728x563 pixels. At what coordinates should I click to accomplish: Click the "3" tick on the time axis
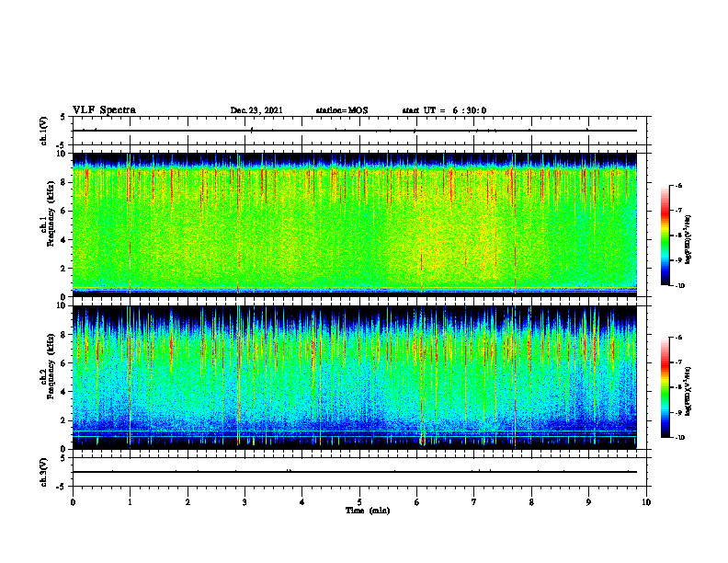point(245,502)
